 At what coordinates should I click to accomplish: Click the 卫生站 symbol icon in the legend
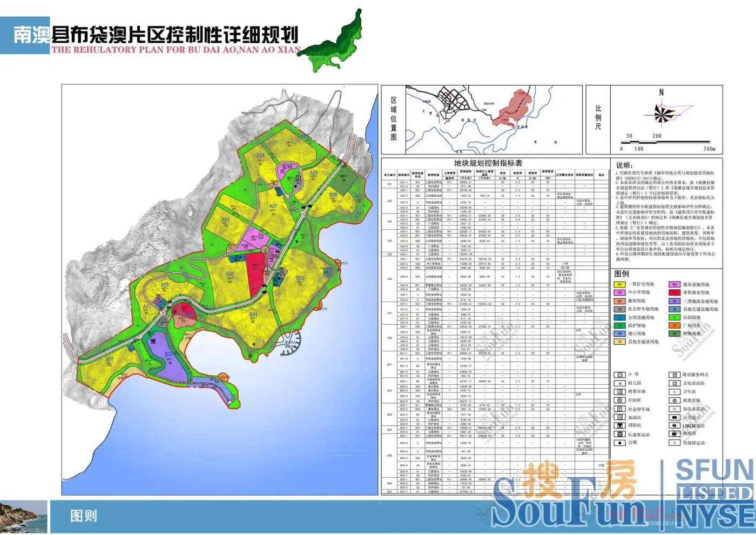(674, 392)
